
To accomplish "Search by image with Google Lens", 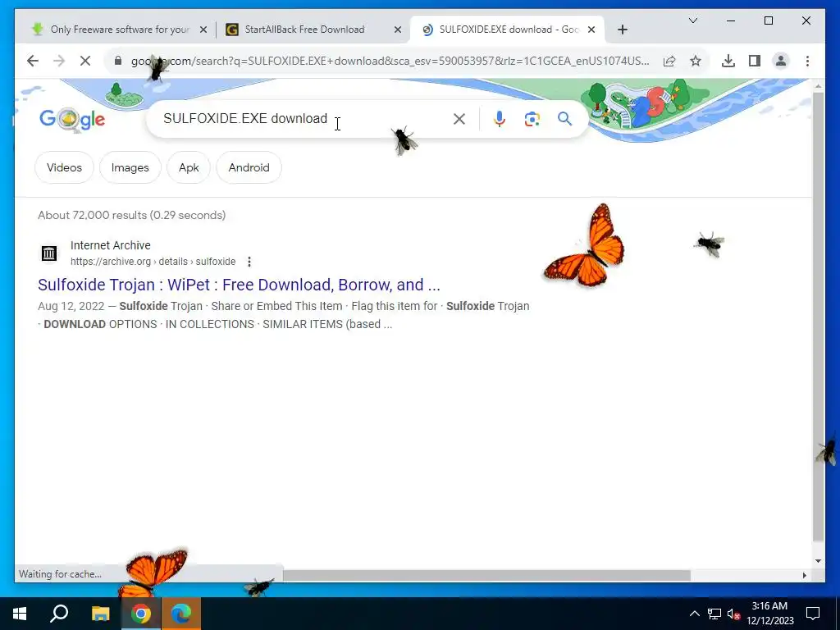I will (532, 119).
